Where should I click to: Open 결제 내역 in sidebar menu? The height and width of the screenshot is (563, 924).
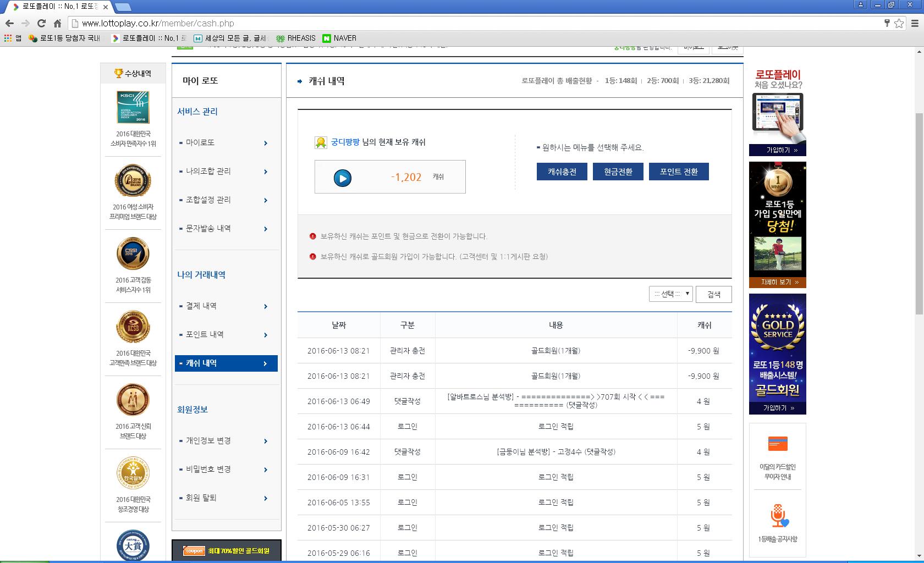point(201,306)
